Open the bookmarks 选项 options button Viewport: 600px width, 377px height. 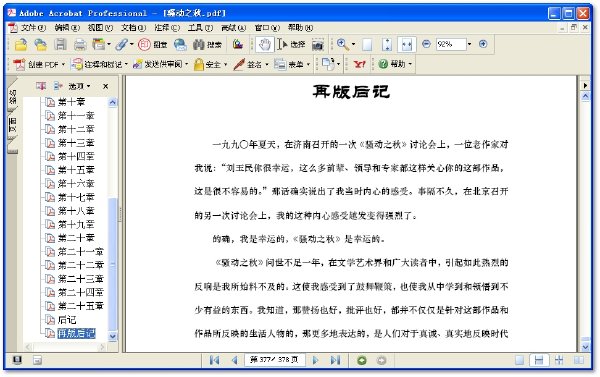[79, 86]
